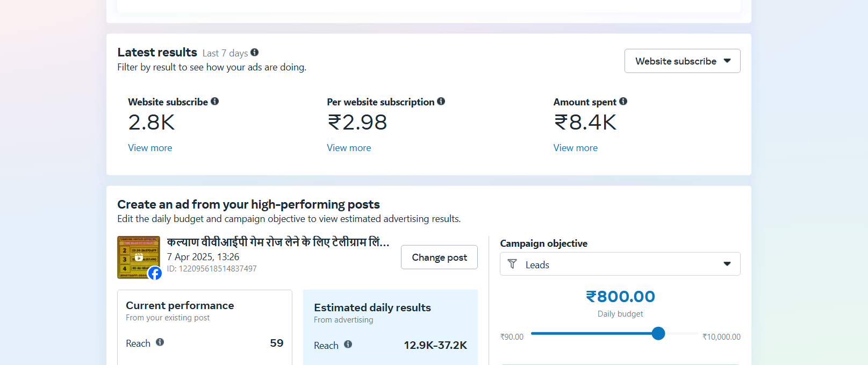This screenshot has height=365, width=868.
Task: Click info icon next to Current performance Reach
Action: (160, 342)
